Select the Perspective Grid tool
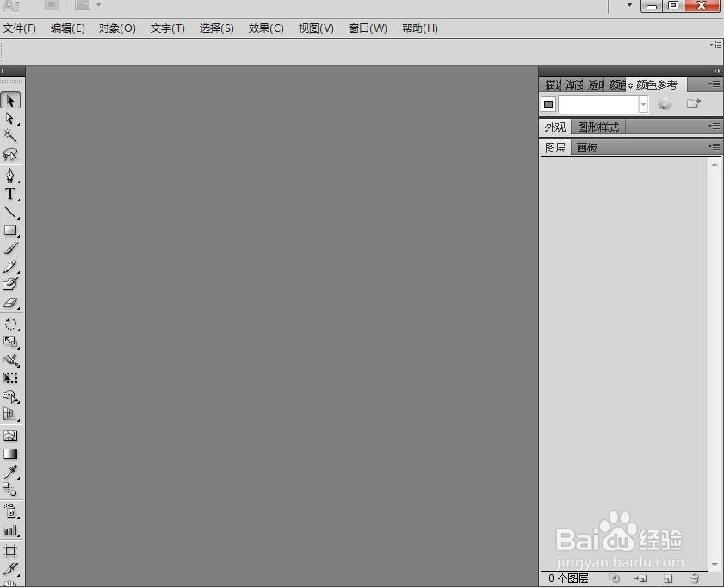The height and width of the screenshot is (588, 724). [x=10, y=414]
